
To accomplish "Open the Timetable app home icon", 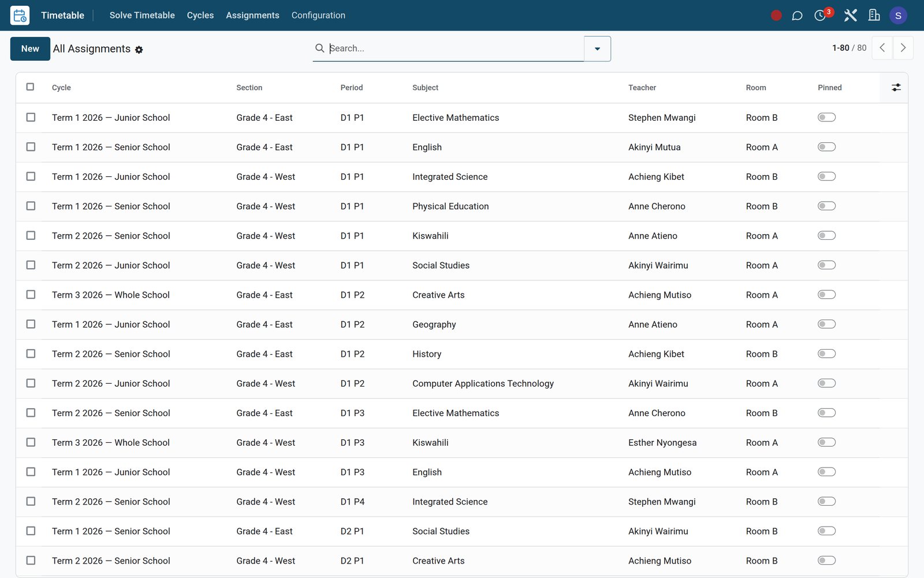I will point(20,16).
